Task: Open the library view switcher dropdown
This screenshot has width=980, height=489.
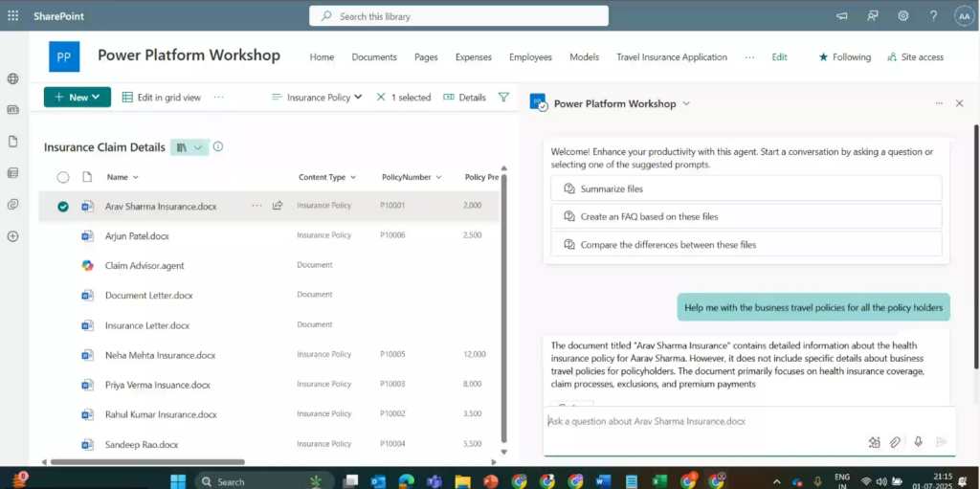Action: 189,147
